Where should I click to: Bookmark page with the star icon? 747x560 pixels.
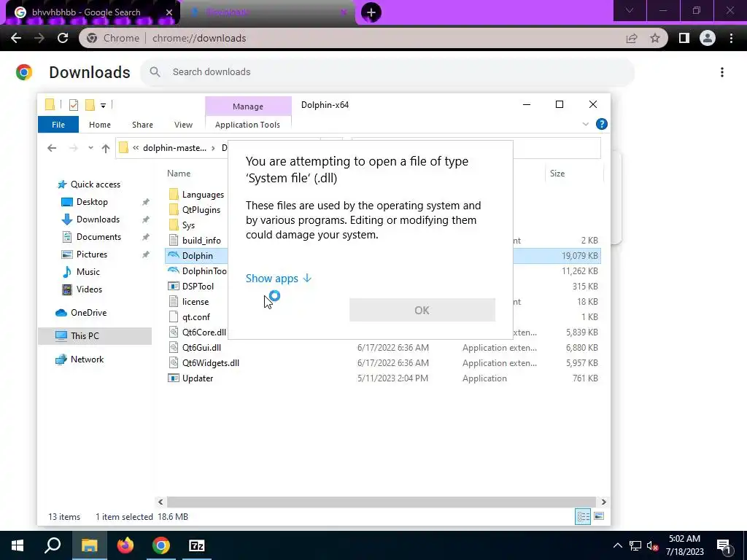655,38
